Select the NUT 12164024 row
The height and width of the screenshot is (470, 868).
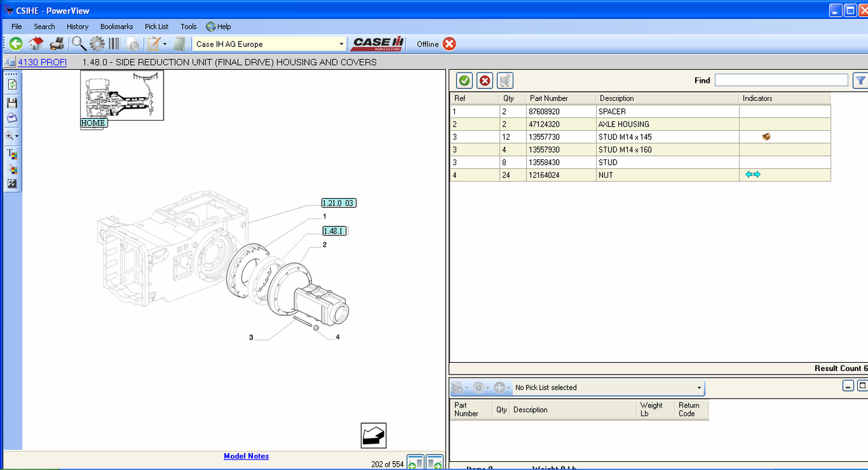point(640,175)
